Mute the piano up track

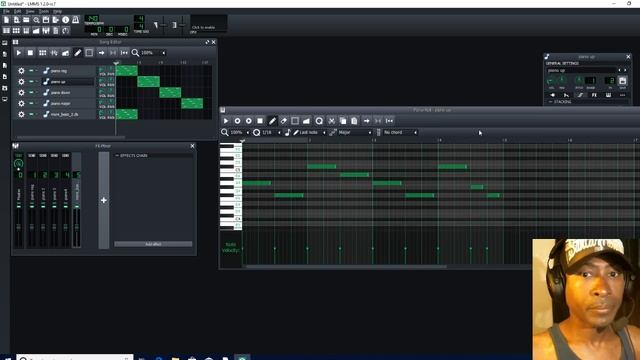[x=31, y=82]
